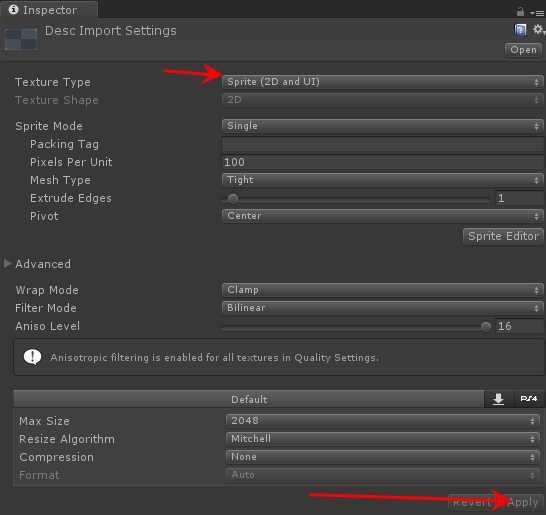The height and width of the screenshot is (515, 546).
Task: Click the Apply button
Action: pyautogui.click(x=523, y=502)
